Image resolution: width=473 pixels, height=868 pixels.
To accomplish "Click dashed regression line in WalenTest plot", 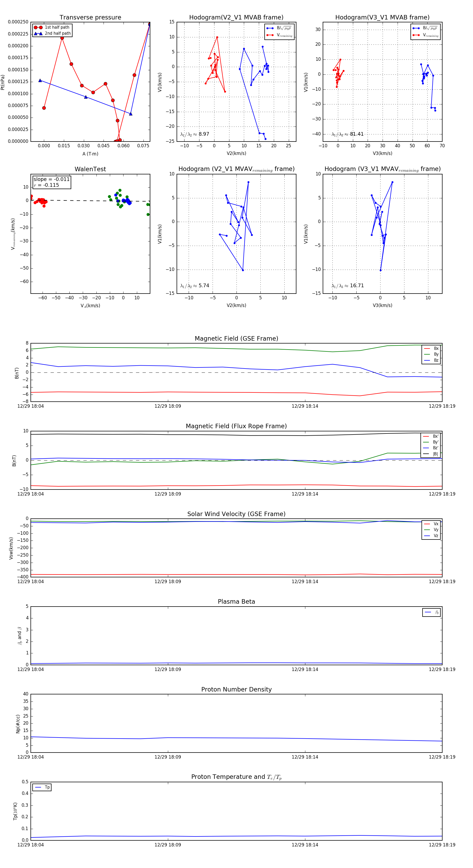I will click(90, 201).
